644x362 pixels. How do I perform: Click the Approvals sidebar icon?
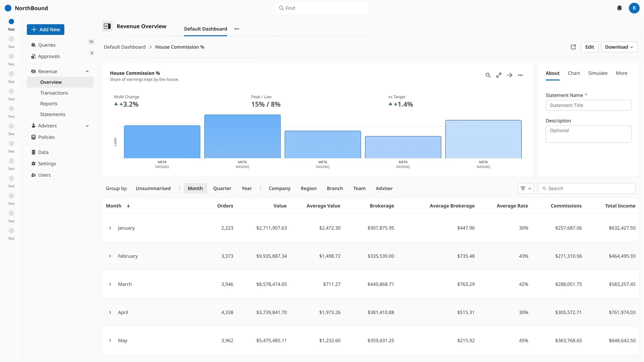click(33, 56)
